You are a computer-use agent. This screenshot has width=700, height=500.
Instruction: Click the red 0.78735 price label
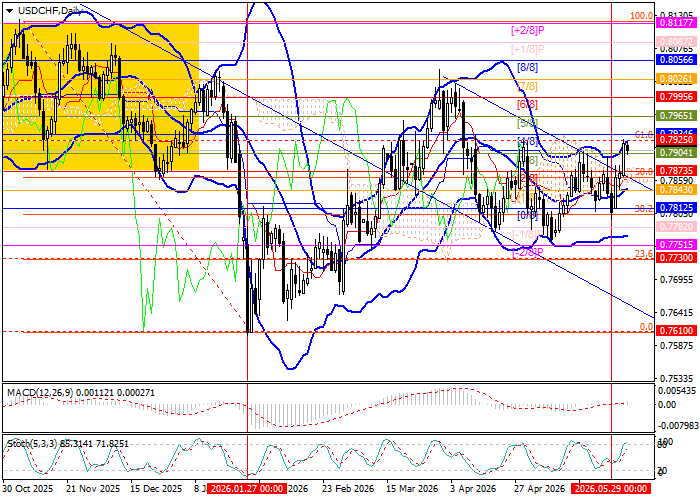678,171
